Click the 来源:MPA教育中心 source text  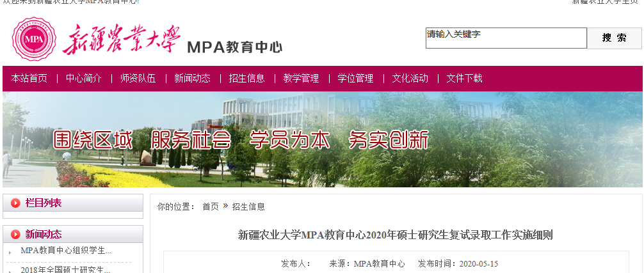point(367,263)
